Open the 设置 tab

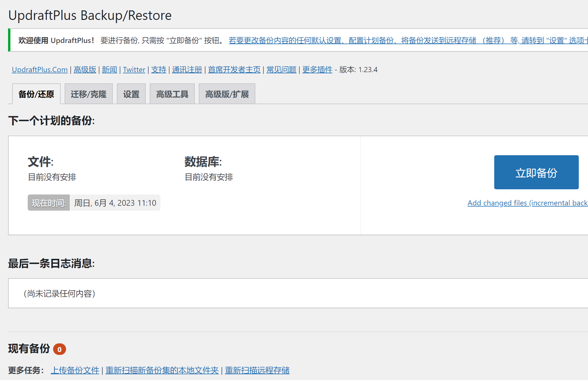coord(131,94)
